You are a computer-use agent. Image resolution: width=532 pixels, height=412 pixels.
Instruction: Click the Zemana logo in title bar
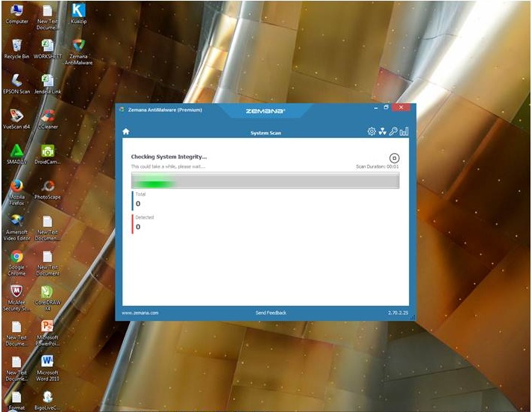pos(266,111)
